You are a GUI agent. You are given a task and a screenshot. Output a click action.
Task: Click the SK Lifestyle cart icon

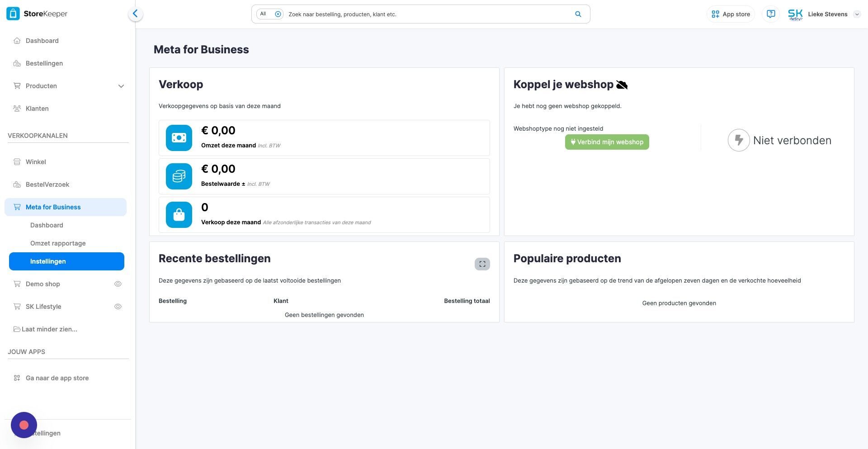(17, 307)
